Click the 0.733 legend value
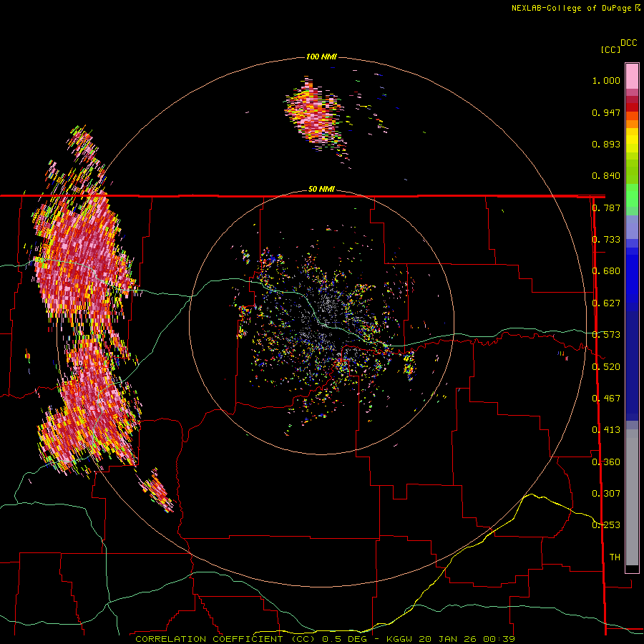 [x=606, y=240]
